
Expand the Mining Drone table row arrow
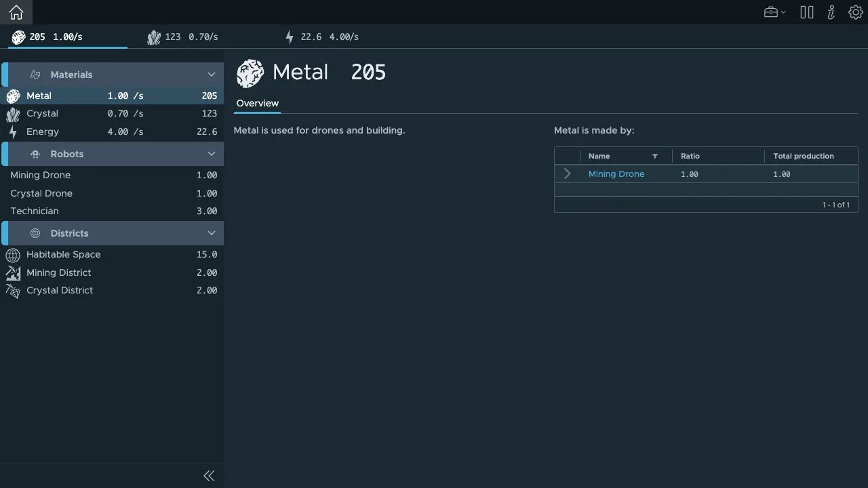[568, 174]
